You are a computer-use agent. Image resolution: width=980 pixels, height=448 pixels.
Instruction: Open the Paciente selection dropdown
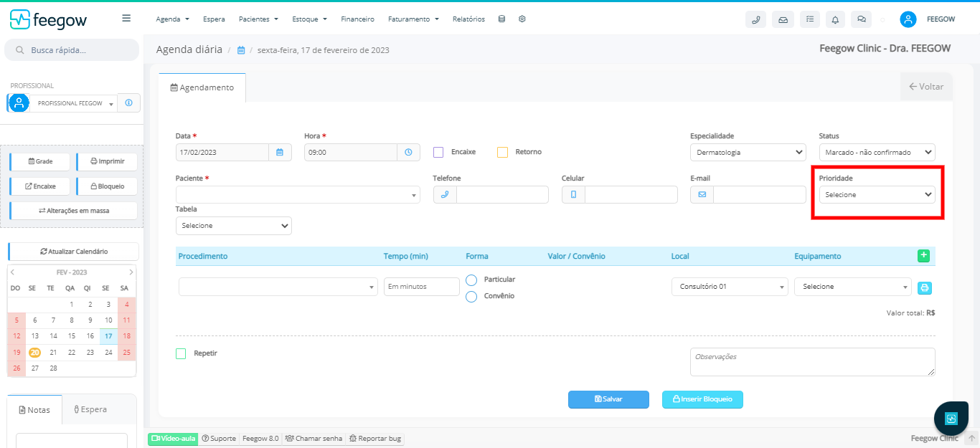coord(298,194)
